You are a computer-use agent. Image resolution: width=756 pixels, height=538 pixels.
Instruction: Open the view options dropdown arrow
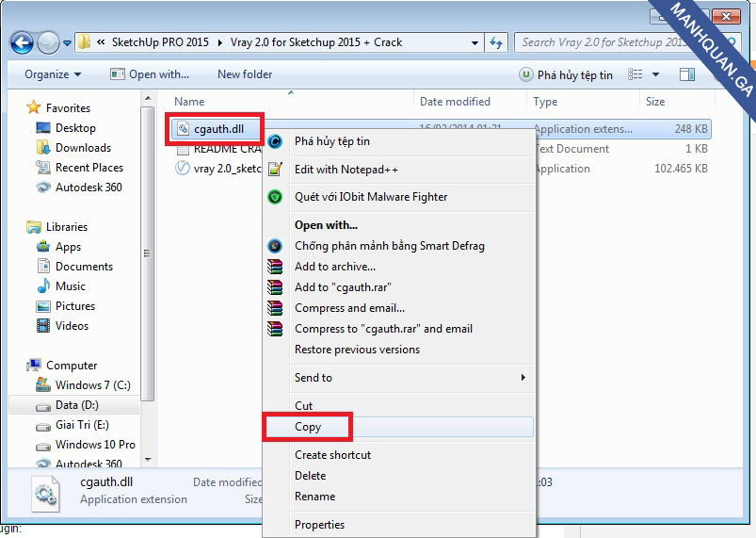coord(655,74)
